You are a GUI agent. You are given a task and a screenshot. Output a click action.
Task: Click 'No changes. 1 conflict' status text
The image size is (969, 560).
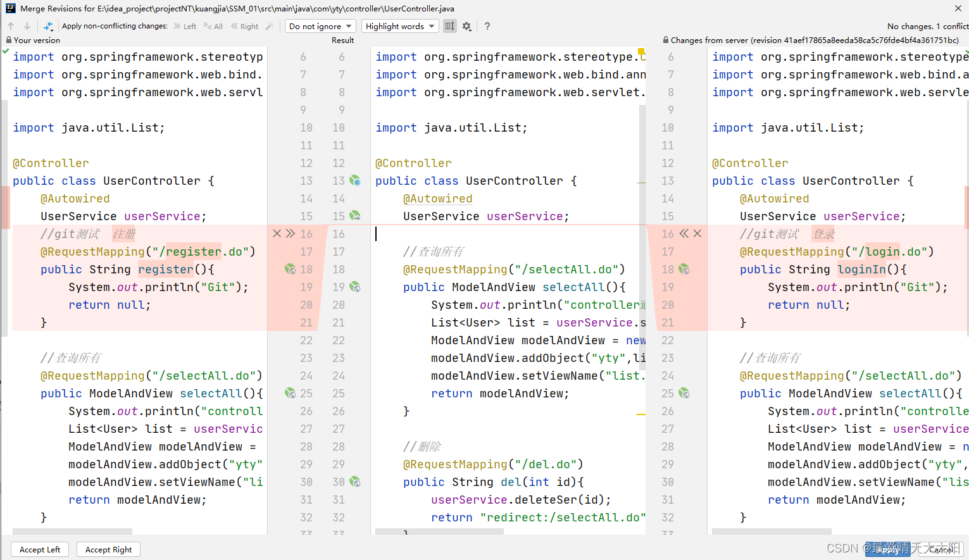click(927, 26)
